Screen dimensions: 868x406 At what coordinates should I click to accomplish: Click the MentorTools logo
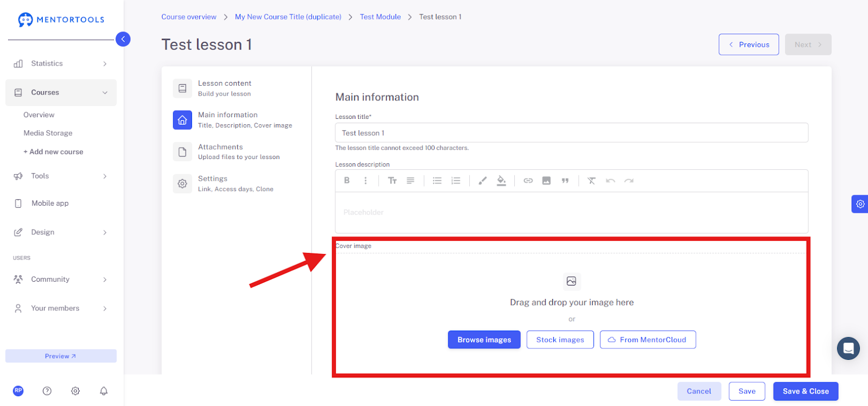61,20
